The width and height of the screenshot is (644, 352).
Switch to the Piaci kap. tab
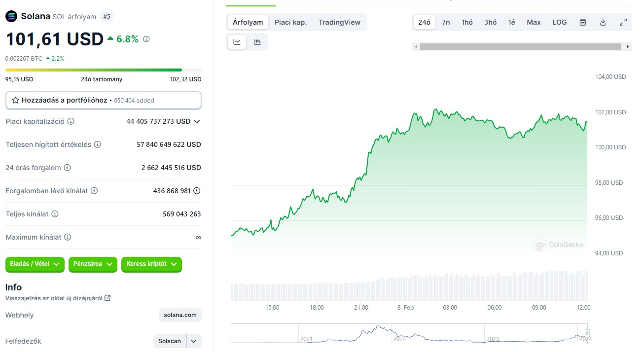[x=290, y=22]
